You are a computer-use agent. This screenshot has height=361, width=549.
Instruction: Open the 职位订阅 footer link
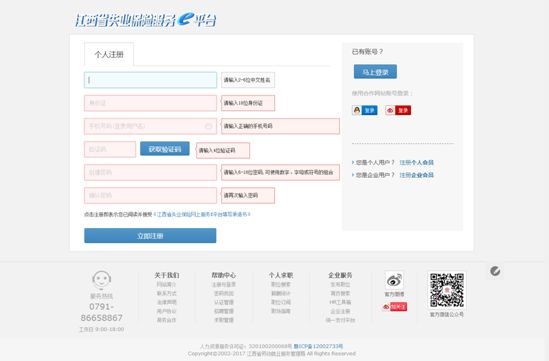pos(281,302)
